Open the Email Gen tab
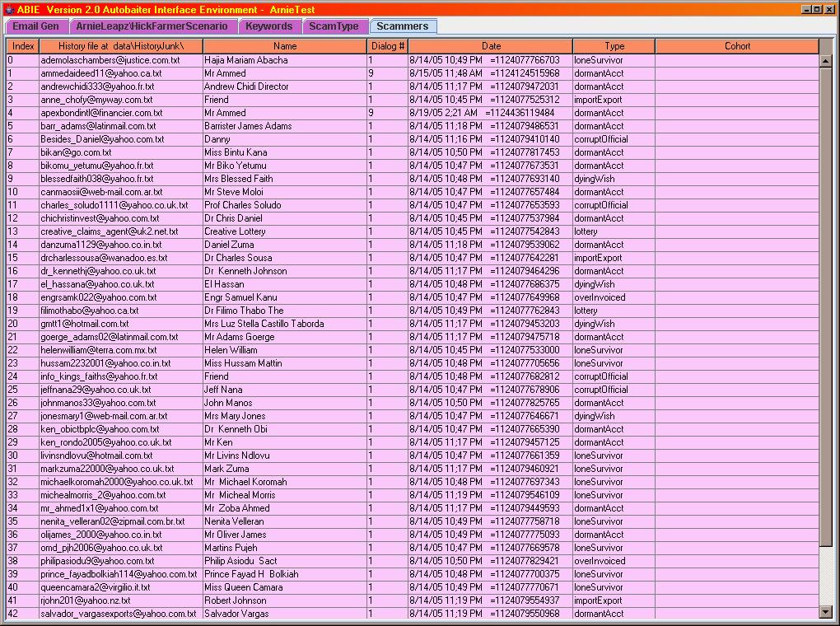Viewport: 840px width, 626px height. pos(36,26)
